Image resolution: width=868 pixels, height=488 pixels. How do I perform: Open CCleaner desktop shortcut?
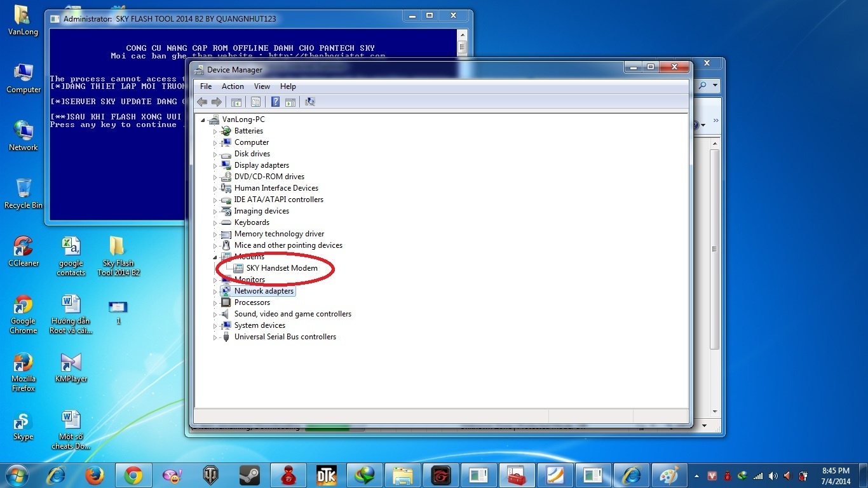24,251
